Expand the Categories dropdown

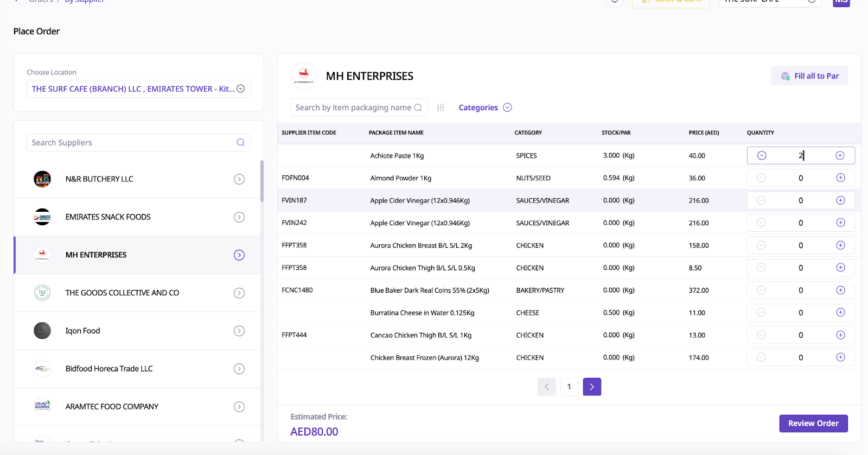click(485, 108)
